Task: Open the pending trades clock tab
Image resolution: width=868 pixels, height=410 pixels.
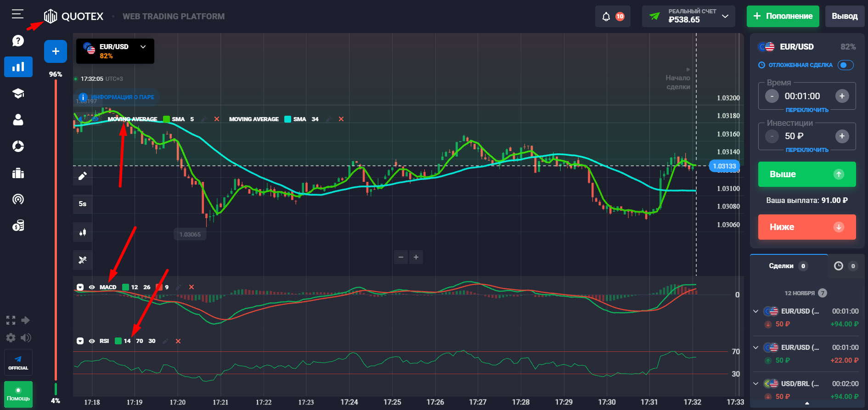Action: (x=845, y=266)
